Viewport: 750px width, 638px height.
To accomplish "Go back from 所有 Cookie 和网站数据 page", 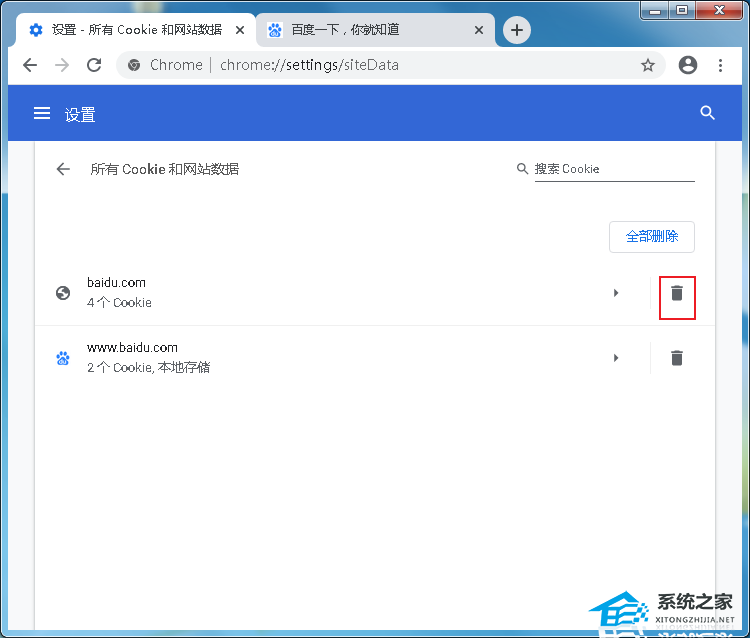I will [63, 169].
